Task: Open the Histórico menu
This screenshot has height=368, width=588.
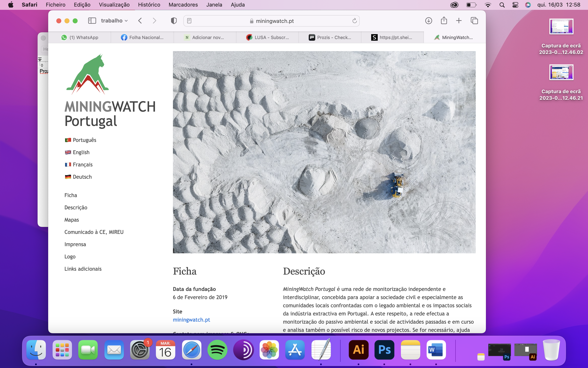Action: click(x=149, y=5)
